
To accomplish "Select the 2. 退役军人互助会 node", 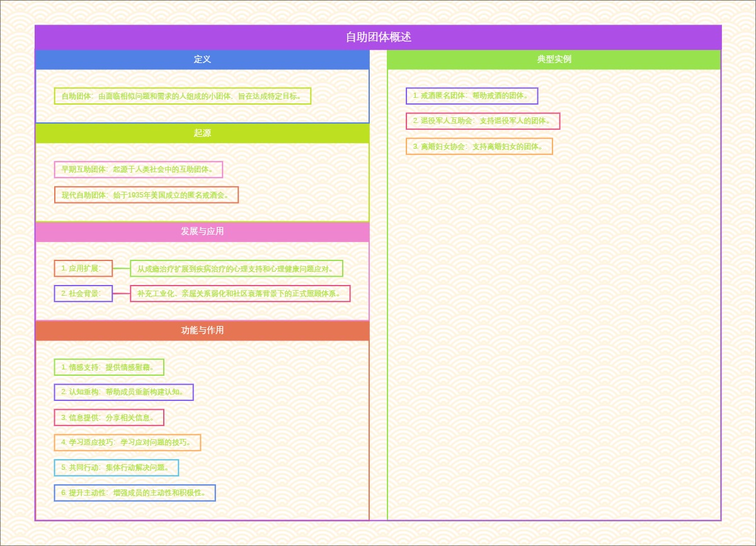I will 483,121.
